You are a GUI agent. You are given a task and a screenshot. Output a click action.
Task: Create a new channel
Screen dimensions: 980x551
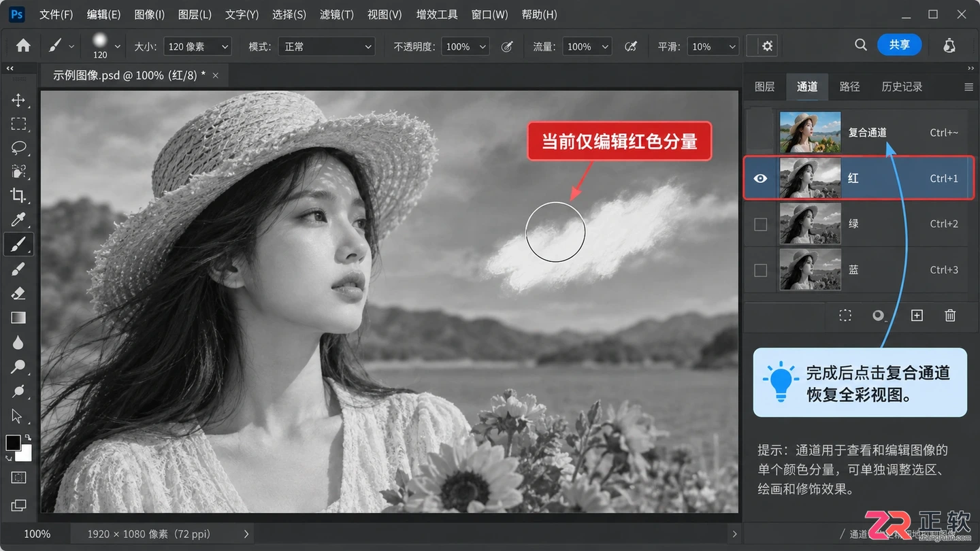click(917, 315)
